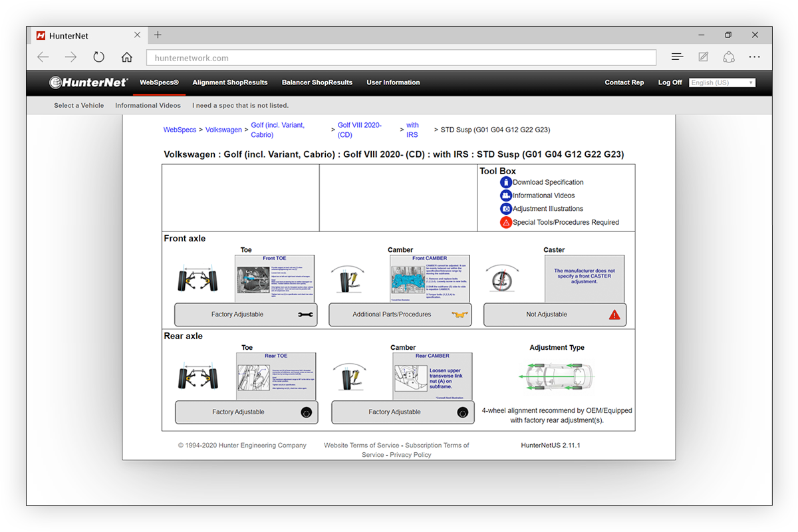798x532 pixels.
Task: Open the reading list hub icon
Action: click(x=677, y=57)
